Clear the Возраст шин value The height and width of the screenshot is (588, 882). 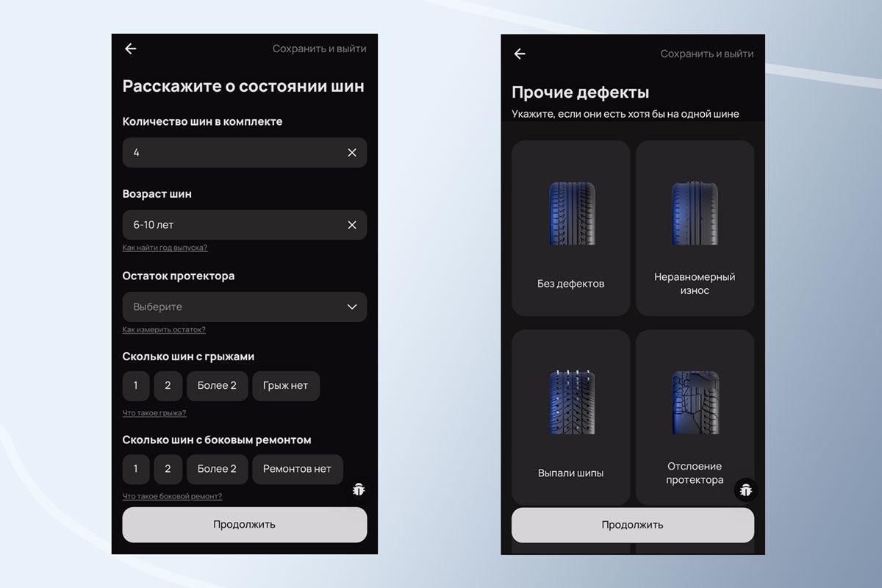351,225
